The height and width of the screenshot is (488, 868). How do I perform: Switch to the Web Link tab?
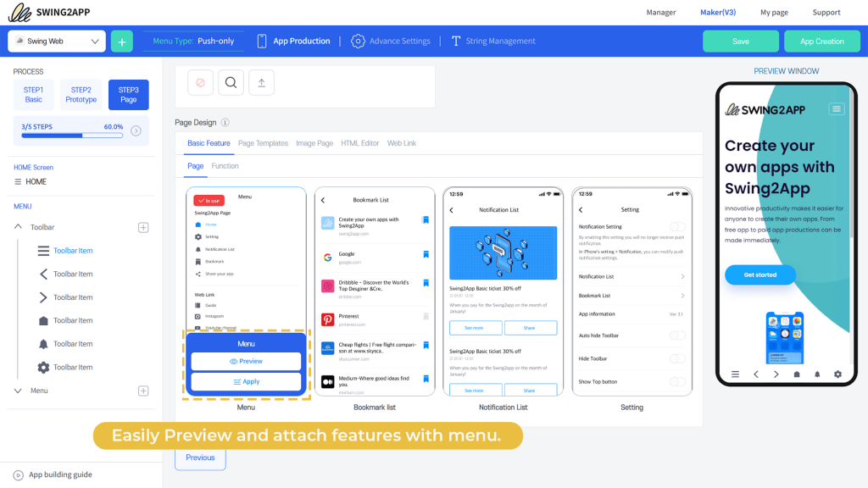pos(401,143)
